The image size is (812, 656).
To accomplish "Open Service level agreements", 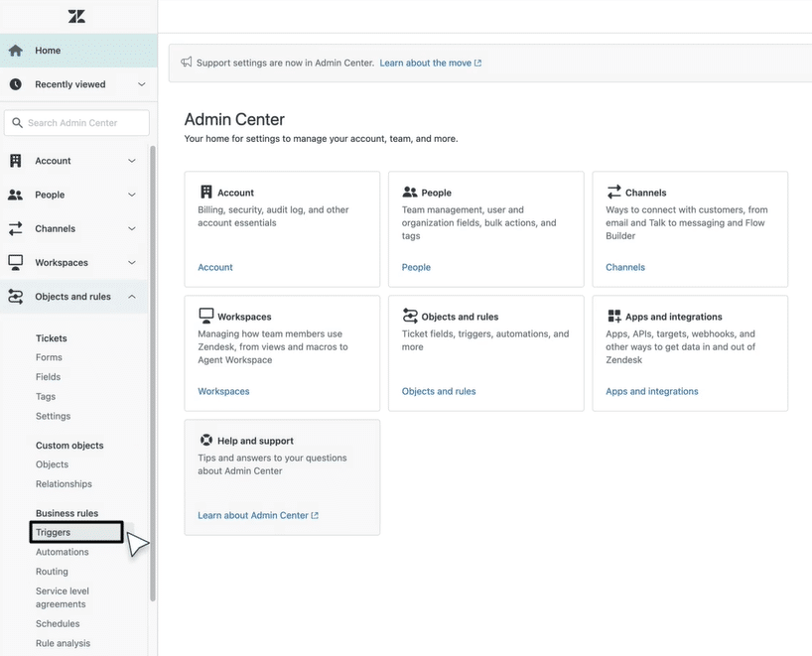I will (63, 597).
